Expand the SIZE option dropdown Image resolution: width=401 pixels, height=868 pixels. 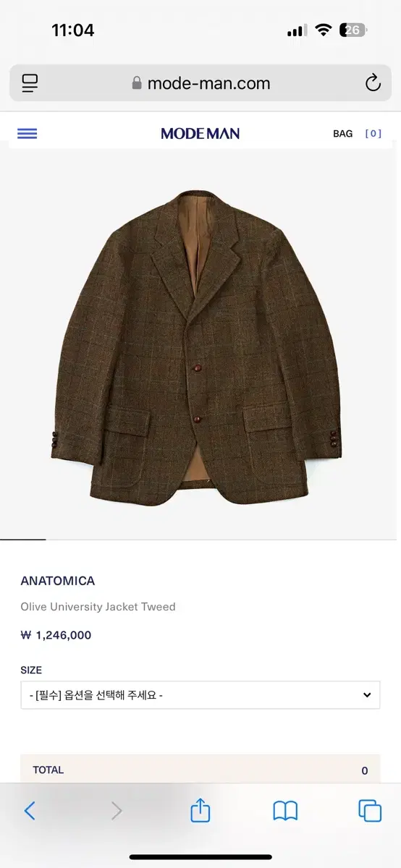[200, 695]
